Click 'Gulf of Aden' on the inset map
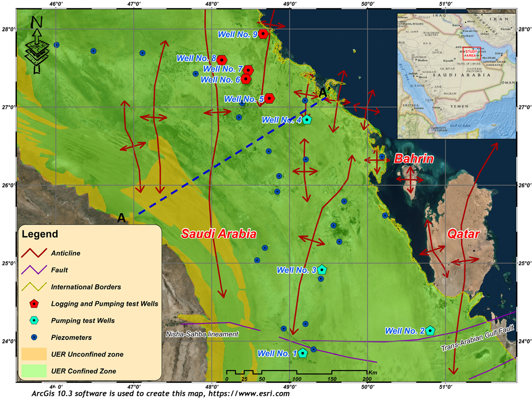This screenshot has height=398, width=532. click(x=460, y=125)
